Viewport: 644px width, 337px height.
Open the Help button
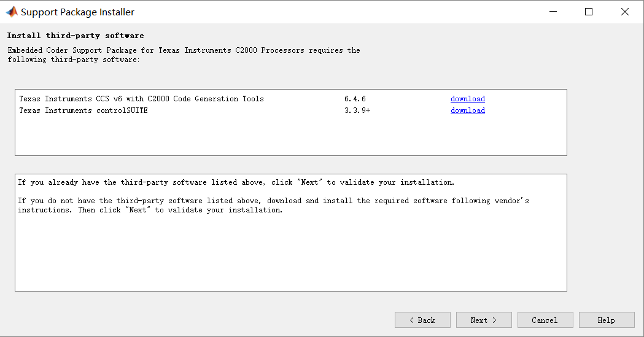click(606, 320)
